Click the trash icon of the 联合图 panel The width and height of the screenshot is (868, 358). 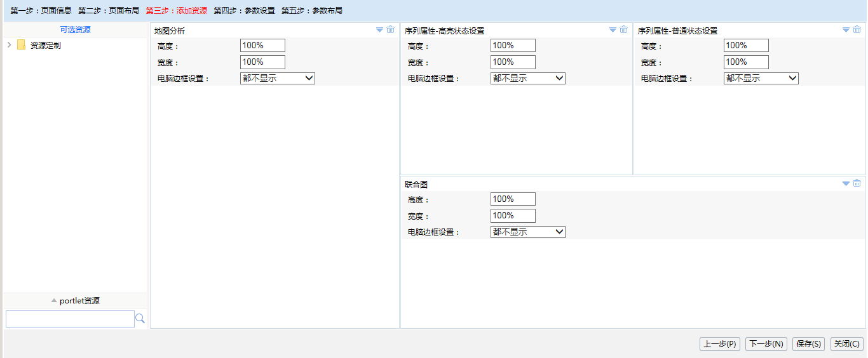(857, 183)
